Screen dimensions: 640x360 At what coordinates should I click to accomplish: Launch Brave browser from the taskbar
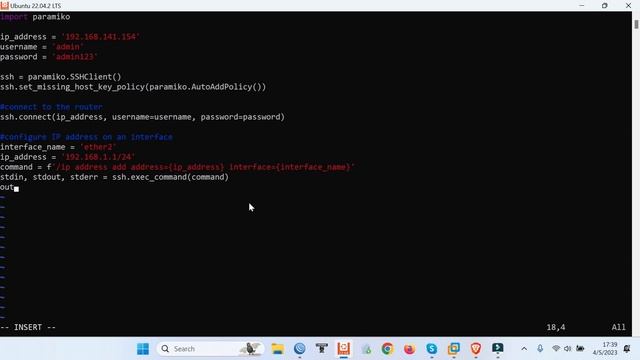click(x=476, y=349)
